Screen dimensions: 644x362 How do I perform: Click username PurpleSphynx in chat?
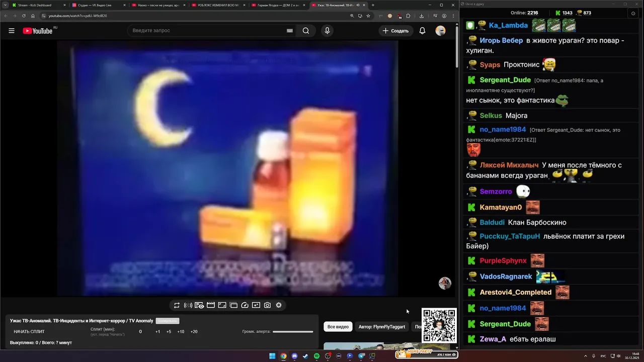(503, 260)
